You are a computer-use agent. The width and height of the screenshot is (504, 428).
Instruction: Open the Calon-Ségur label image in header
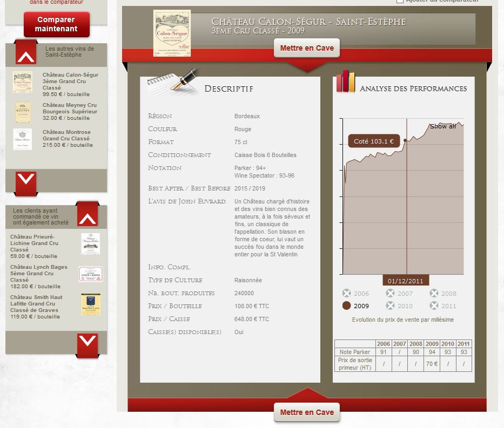click(x=172, y=33)
